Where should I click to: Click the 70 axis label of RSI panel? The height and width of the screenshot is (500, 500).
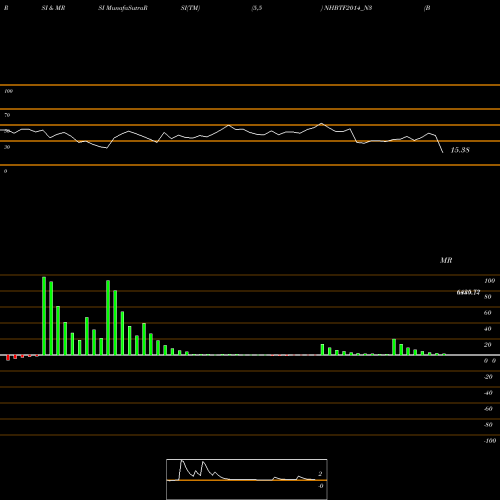coord(7,115)
